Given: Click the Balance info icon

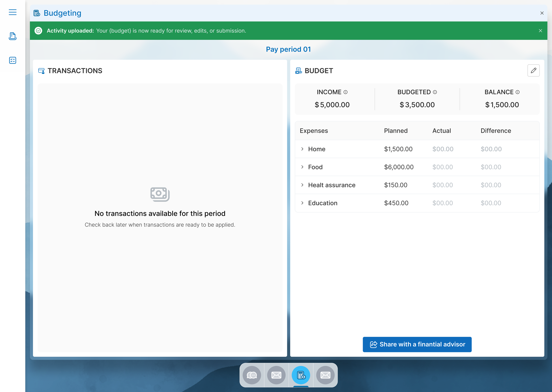Looking at the screenshot, I should [x=518, y=92].
